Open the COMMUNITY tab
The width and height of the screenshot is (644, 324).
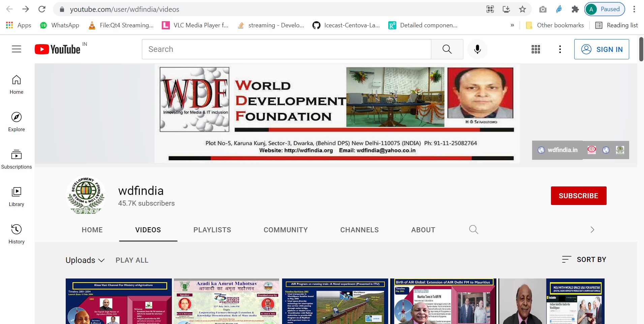click(x=285, y=230)
